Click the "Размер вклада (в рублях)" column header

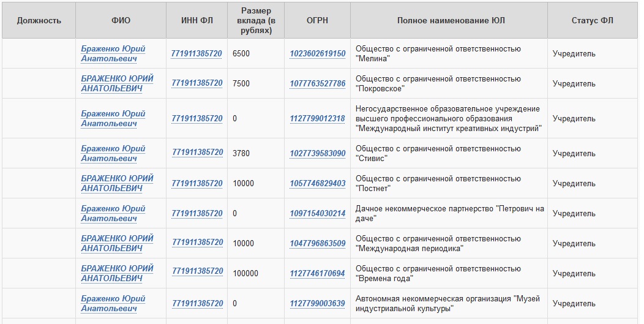[x=256, y=20]
